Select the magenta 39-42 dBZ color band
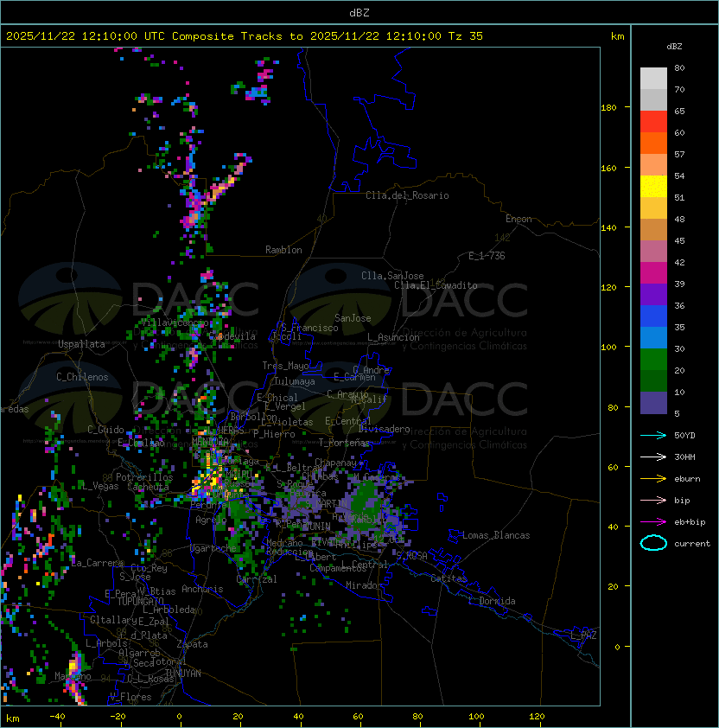 [653, 273]
